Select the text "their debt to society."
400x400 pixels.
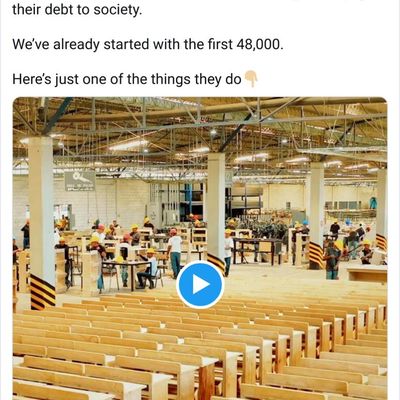(x=77, y=10)
